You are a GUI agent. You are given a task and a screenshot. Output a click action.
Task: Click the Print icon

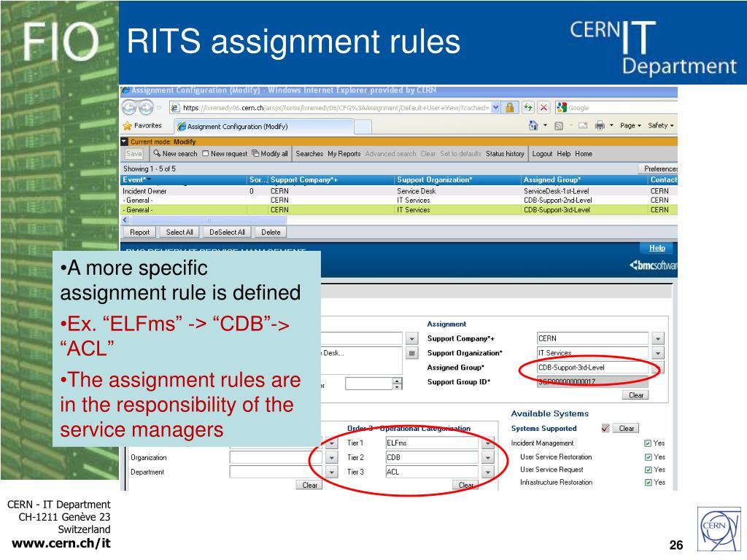pos(600,125)
